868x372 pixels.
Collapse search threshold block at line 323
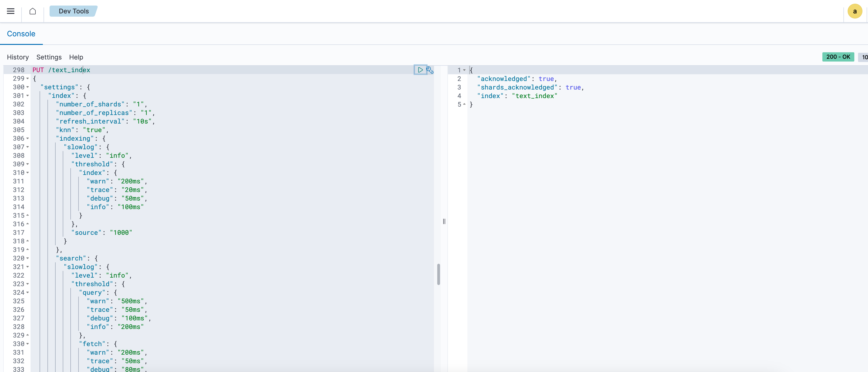pyautogui.click(x=28, y=284)
